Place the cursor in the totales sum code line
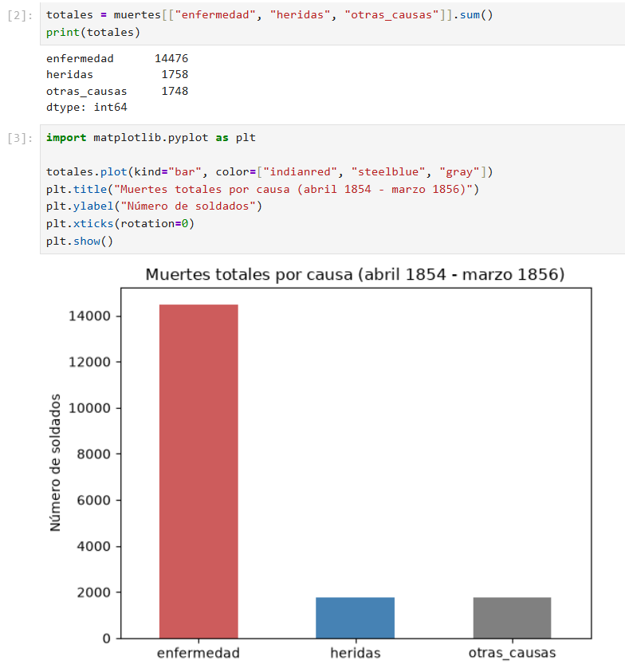Screen dimensions: 625x672 [269, 15]
